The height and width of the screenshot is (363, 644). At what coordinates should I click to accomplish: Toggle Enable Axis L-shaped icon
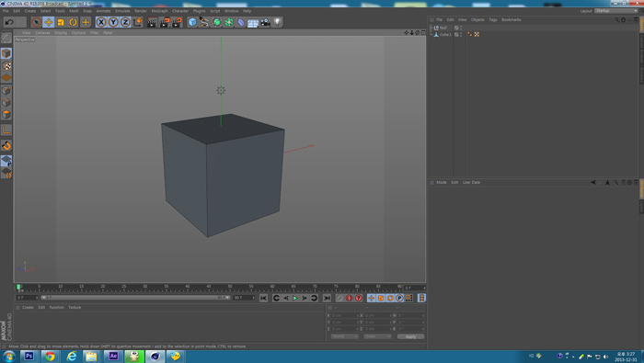[6, 130]
